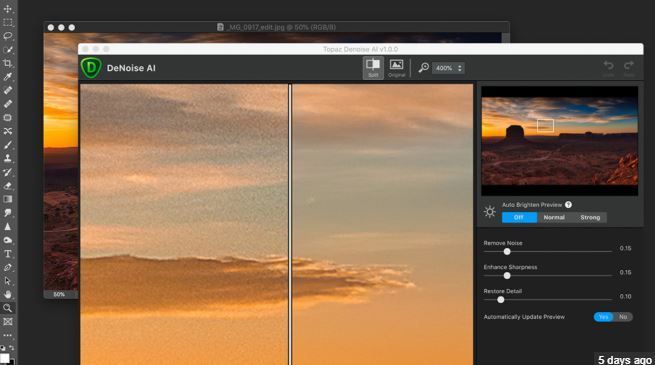Viewport: 655px width, 365px height.
Task: Select the History Brush tool
Action: 8,172
